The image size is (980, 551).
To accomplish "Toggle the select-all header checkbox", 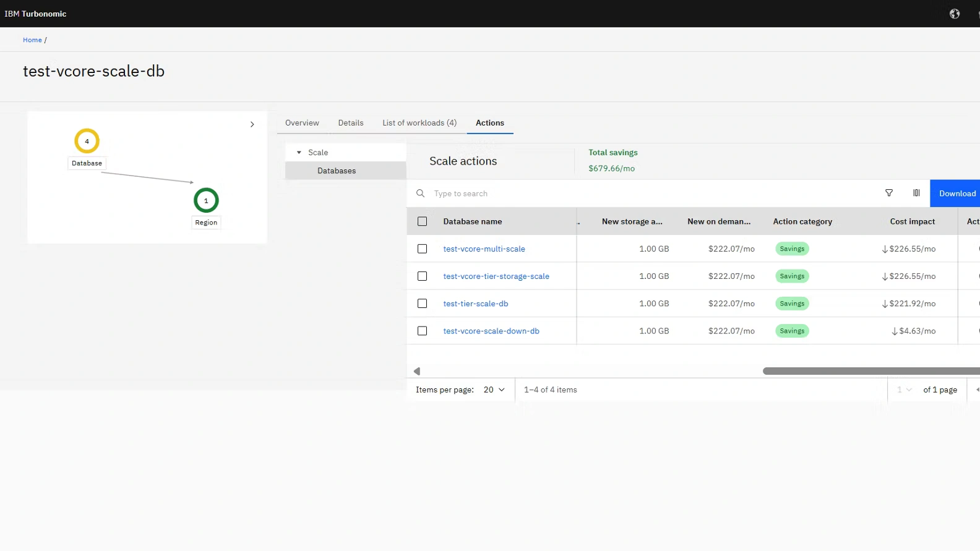I will click(422, 221).
